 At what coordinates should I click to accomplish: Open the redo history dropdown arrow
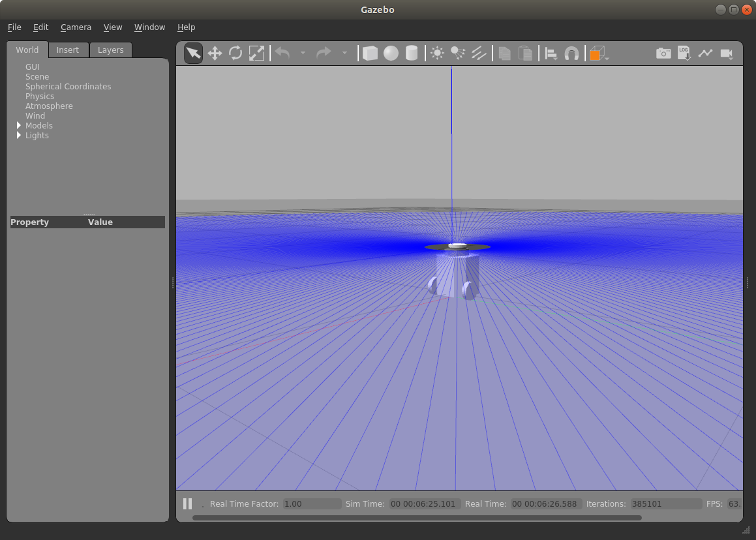click(344, 53)
